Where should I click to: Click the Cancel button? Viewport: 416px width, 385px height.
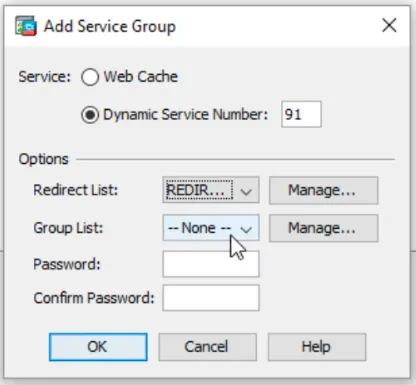point(207,347)
